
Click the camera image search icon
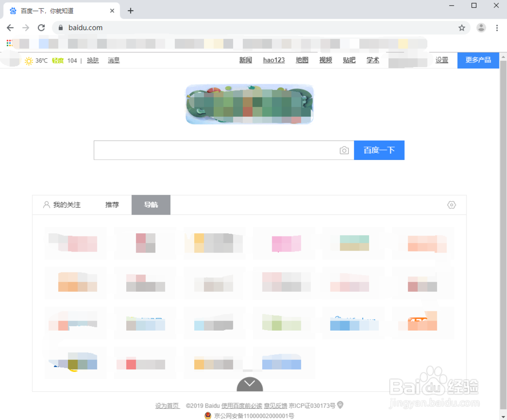[344, 151]
